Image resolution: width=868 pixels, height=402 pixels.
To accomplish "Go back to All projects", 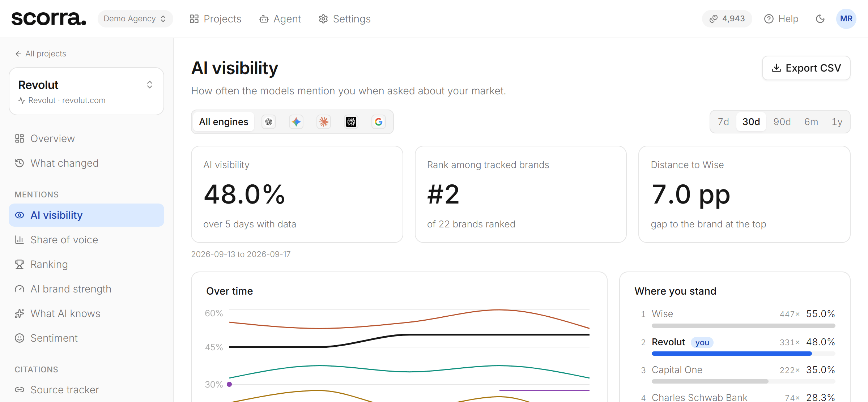I will click(x=41, y=54).
